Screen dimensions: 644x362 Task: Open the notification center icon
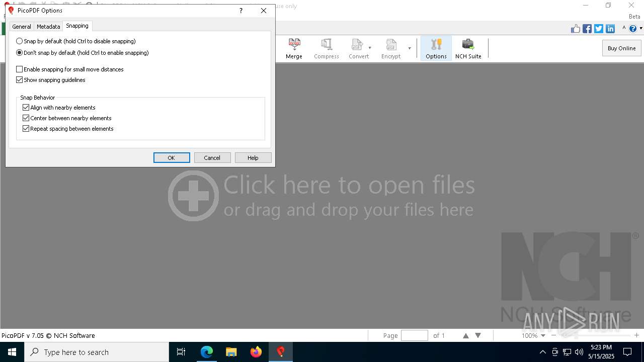click(627, 352)
